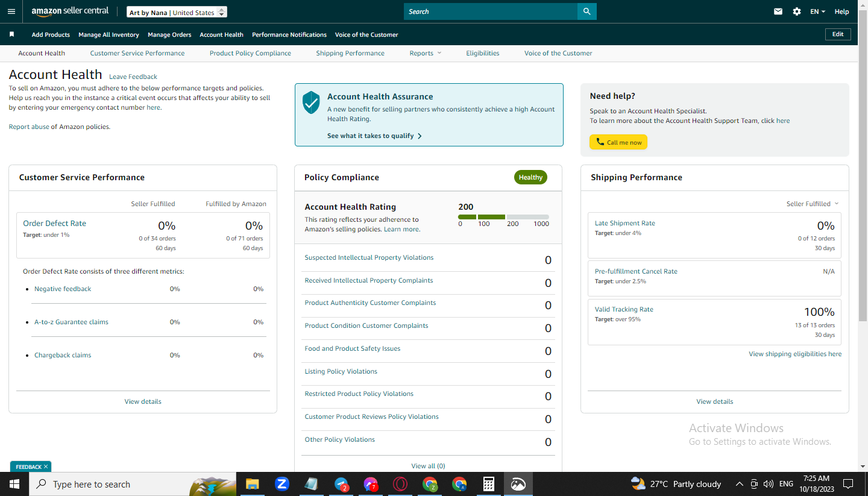Show hidden system tray icons
868x496 pixels.
[740, 484]
